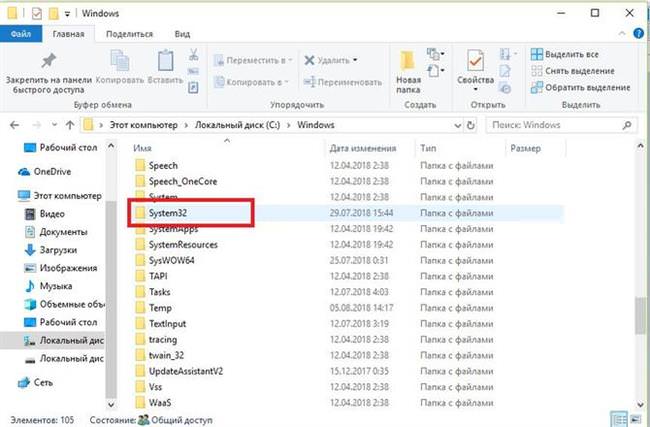Click the scissors Cut icon
Viewport: 650px width, 427px height.
coord(194,55)
